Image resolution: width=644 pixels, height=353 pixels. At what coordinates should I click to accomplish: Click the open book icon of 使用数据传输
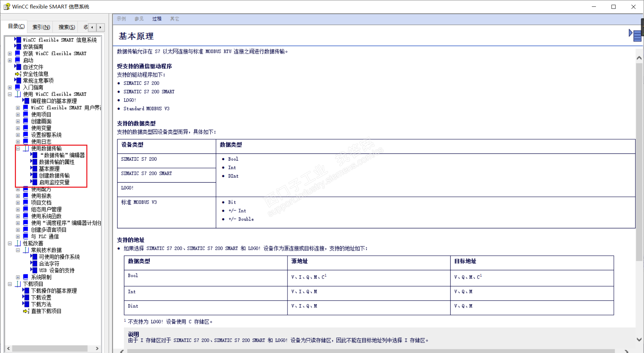tap(26, 148)
